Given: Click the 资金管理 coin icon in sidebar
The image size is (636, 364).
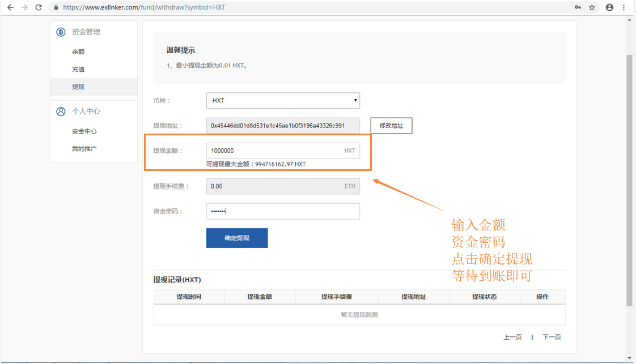Looking at the screenshot, I should [x=61, y=32].
